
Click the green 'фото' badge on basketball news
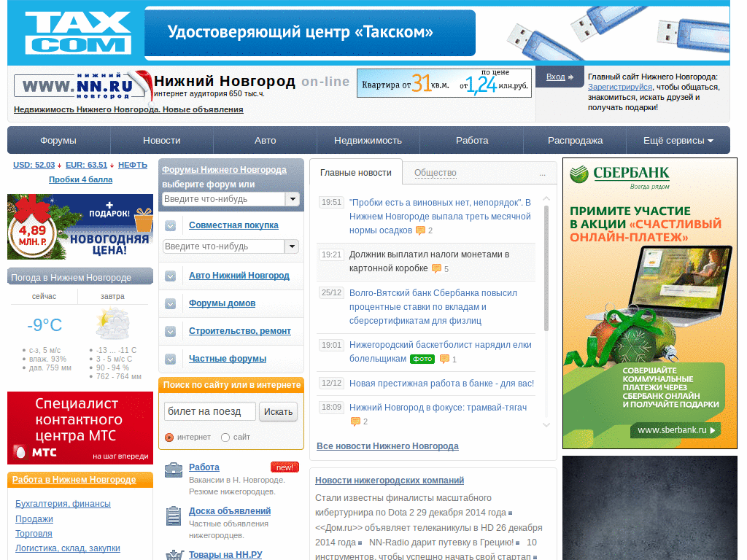click(x=422, y=359)
